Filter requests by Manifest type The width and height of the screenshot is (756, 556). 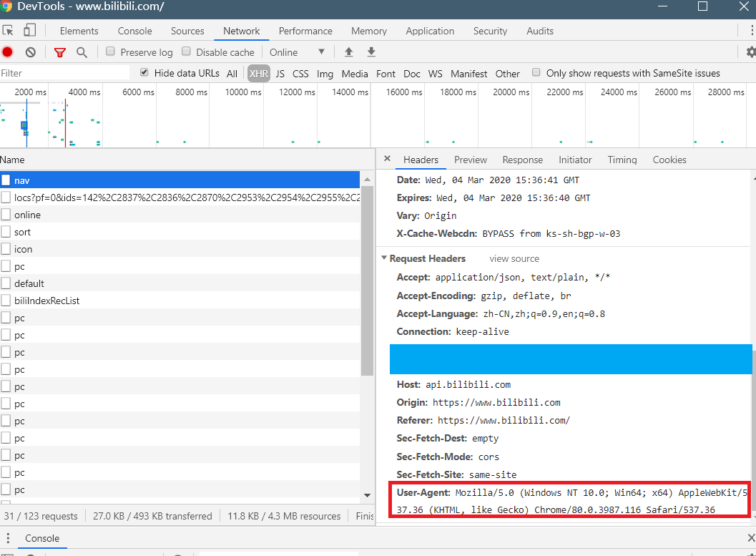click(x=468, y=73)
